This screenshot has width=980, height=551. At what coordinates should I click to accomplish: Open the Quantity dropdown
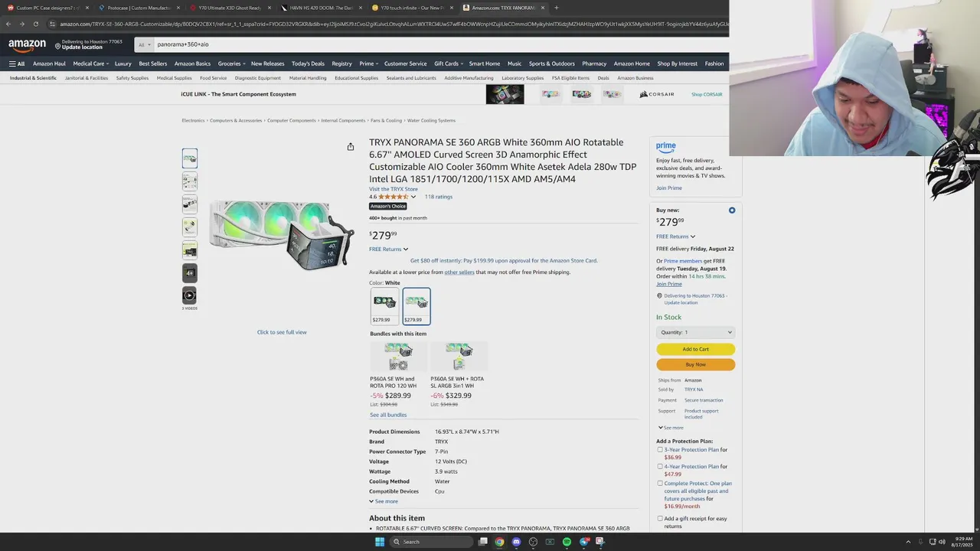(696, 332)
